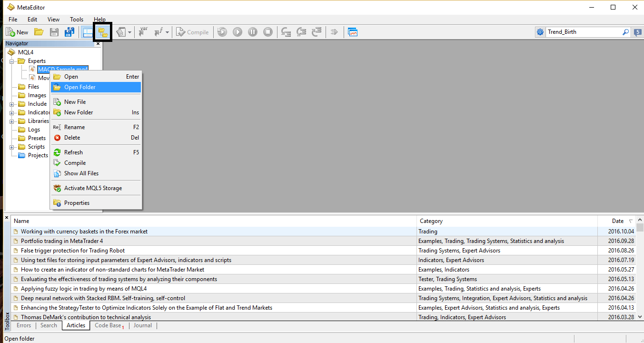Screen dimensions: 644x343
Task: Click the magnifier search icon
Action: 626,32
